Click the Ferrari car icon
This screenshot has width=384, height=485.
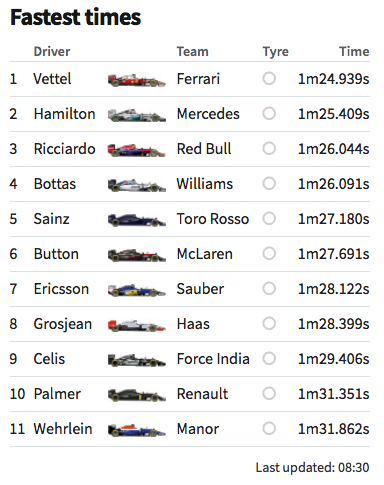137,80
